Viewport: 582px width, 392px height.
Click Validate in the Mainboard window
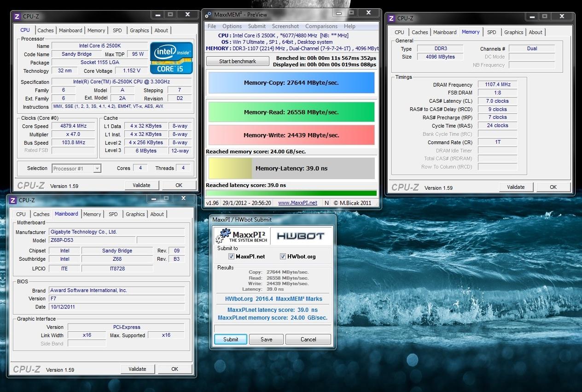(138, 369)
